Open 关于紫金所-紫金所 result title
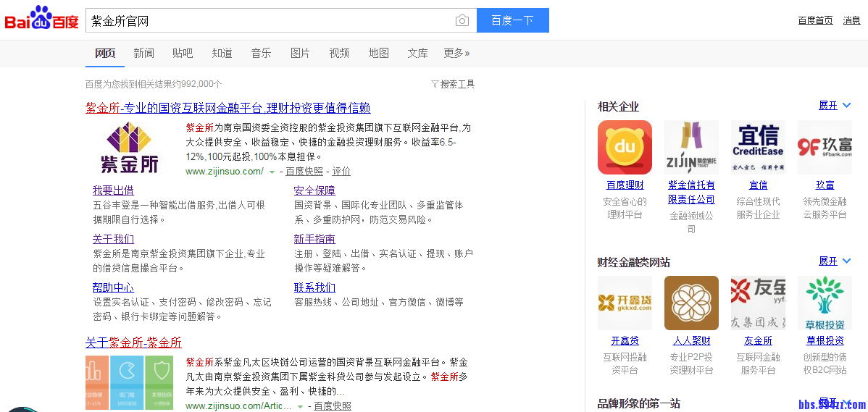 (133, 342)
